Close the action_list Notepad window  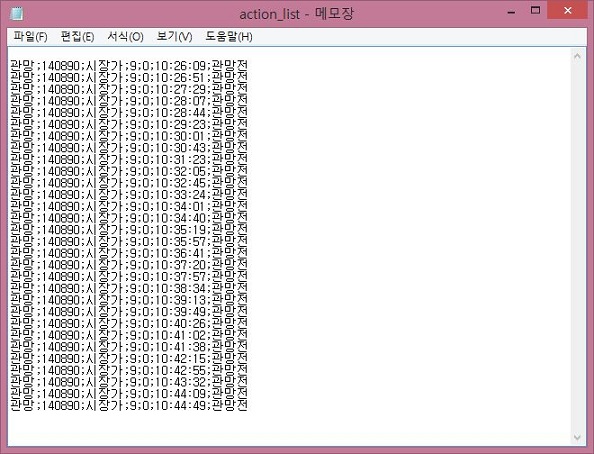click(567, 11)
